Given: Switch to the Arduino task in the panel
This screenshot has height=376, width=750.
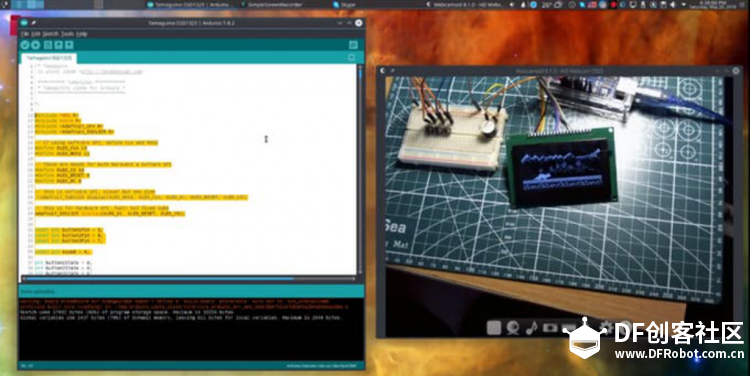Looking at the screenshot, I should 191,4.
